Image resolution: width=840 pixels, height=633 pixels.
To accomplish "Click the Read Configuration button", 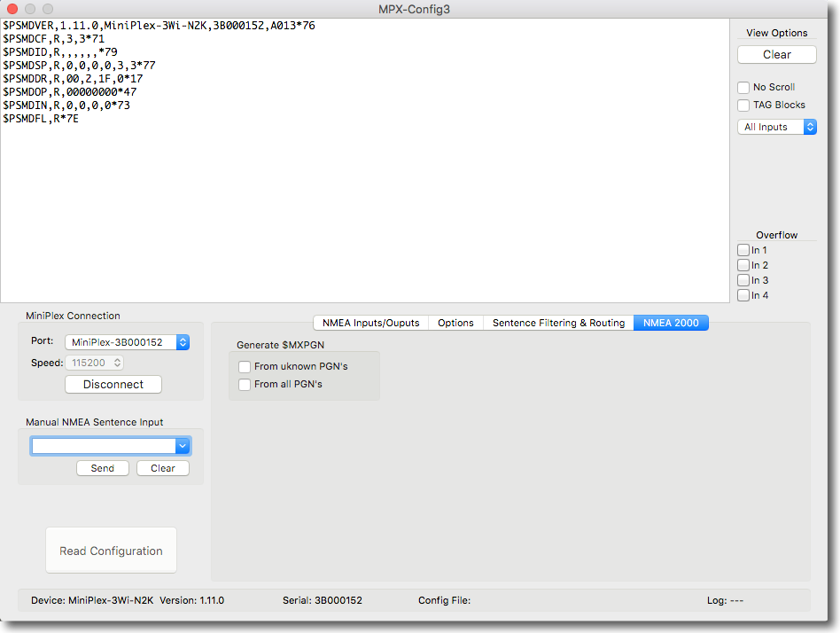I will pos(111,551).
